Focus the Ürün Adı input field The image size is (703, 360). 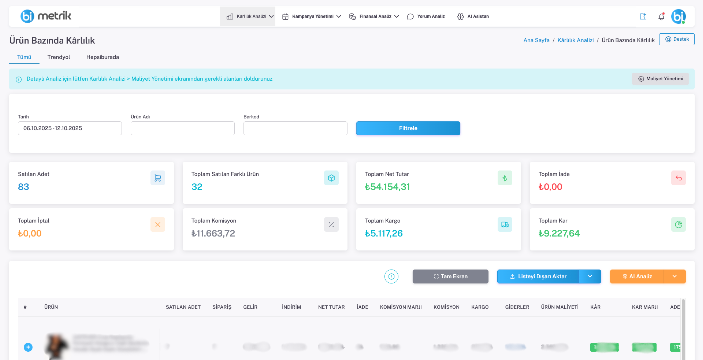(182, 128)
